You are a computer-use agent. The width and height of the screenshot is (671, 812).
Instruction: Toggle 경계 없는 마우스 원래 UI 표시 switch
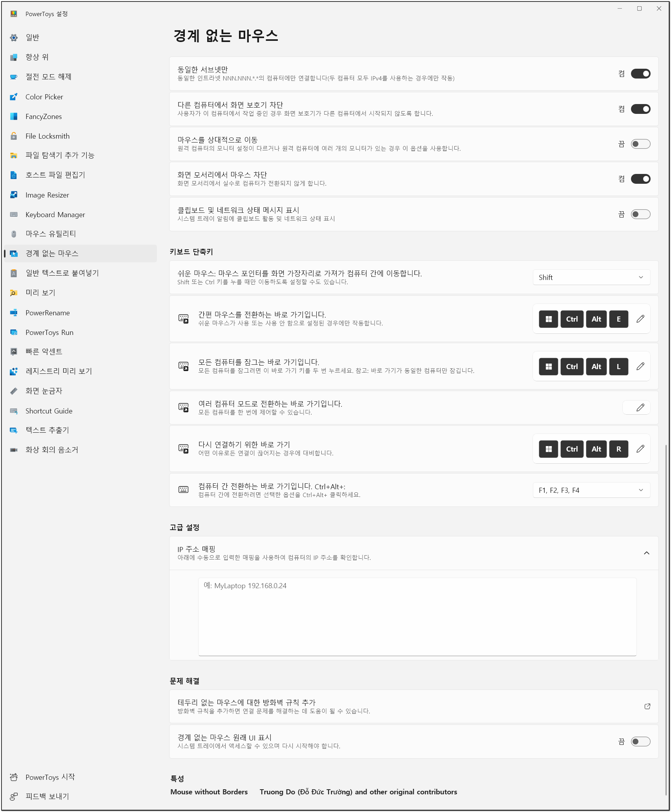click(640, 742)
